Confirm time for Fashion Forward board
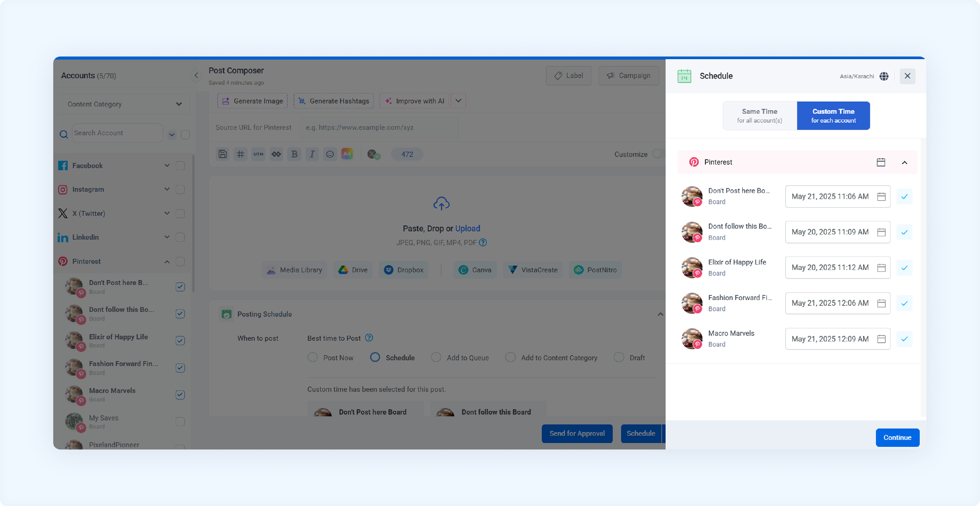The height and width of the screenshot is (506, 980). click(x=904, y=303)
